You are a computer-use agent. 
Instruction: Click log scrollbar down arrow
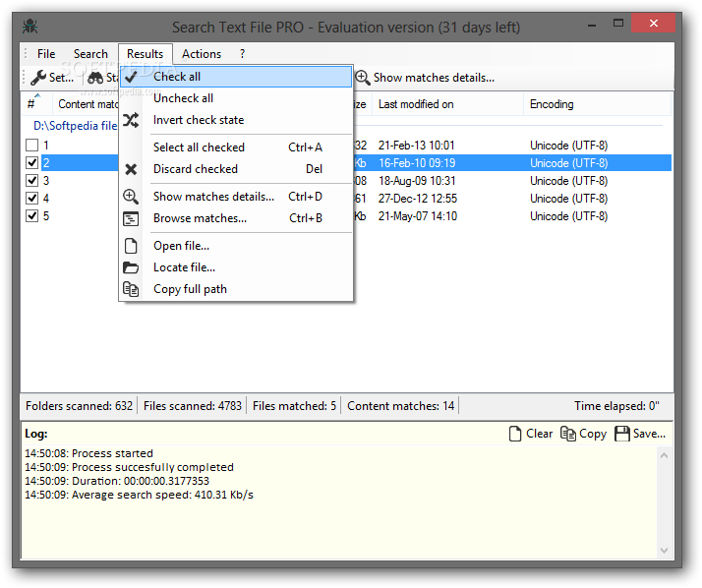(664, 551)
